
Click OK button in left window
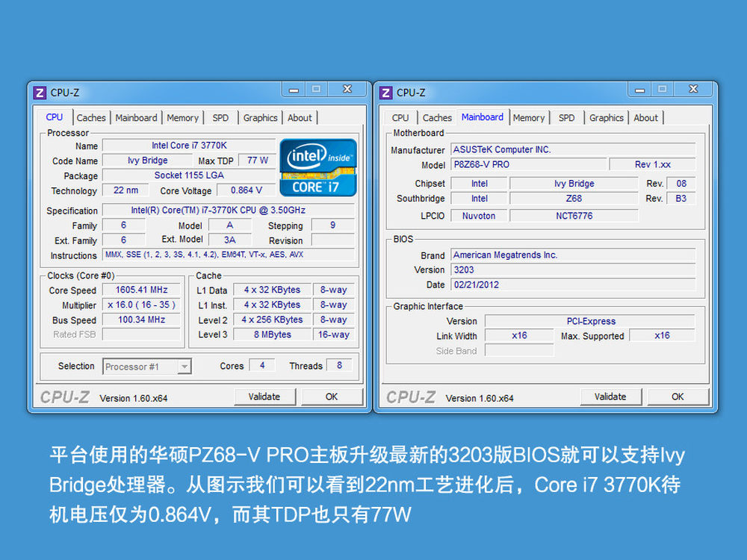(332, 396)
